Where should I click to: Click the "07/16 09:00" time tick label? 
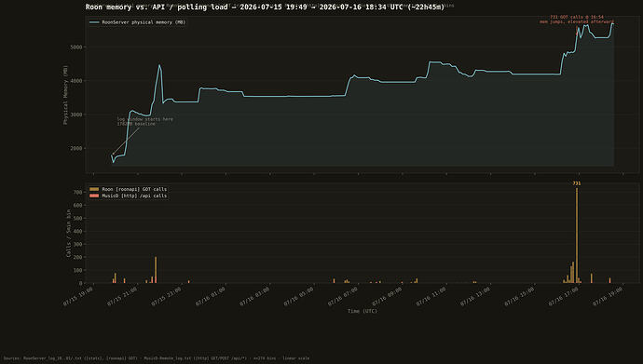click(x=387, y=296)
